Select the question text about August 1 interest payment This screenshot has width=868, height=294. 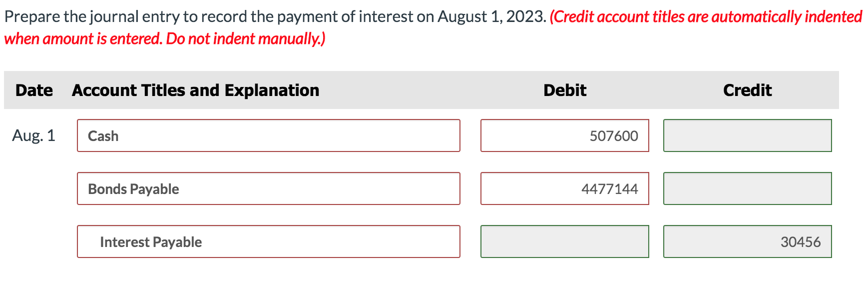272,16
